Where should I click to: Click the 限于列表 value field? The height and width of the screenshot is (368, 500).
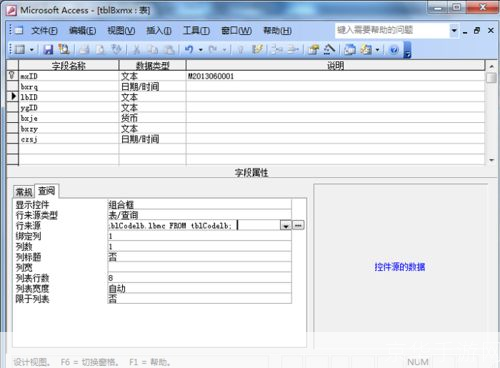199,299
